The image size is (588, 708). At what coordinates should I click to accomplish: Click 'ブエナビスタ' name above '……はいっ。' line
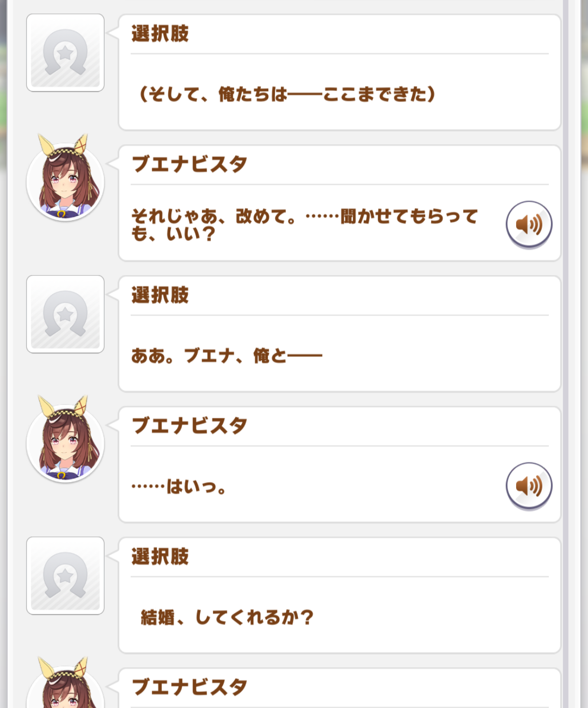[x=189, y=426]
